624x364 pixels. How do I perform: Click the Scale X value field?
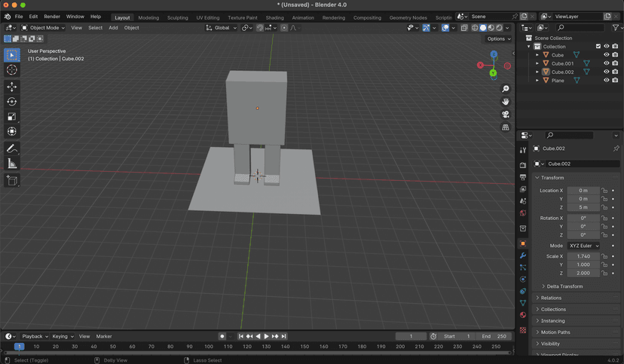pos(583,256)
